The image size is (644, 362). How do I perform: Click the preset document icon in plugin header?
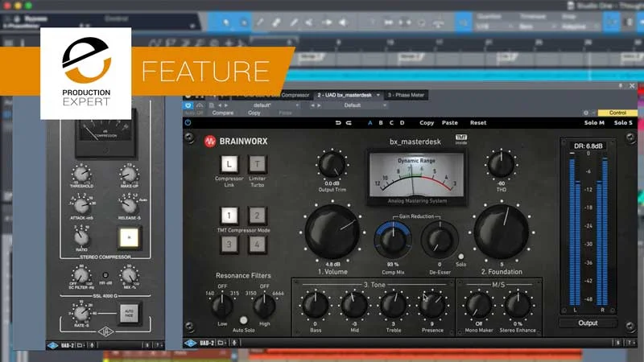pos(212,105)
